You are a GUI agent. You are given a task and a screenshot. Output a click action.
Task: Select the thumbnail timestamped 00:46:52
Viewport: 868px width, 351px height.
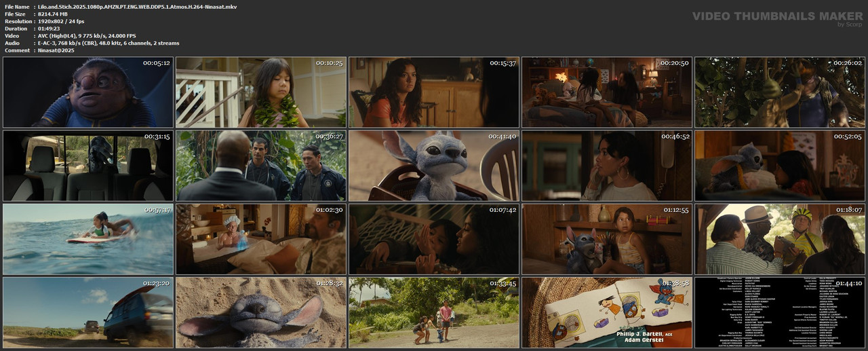click(607, 166)
